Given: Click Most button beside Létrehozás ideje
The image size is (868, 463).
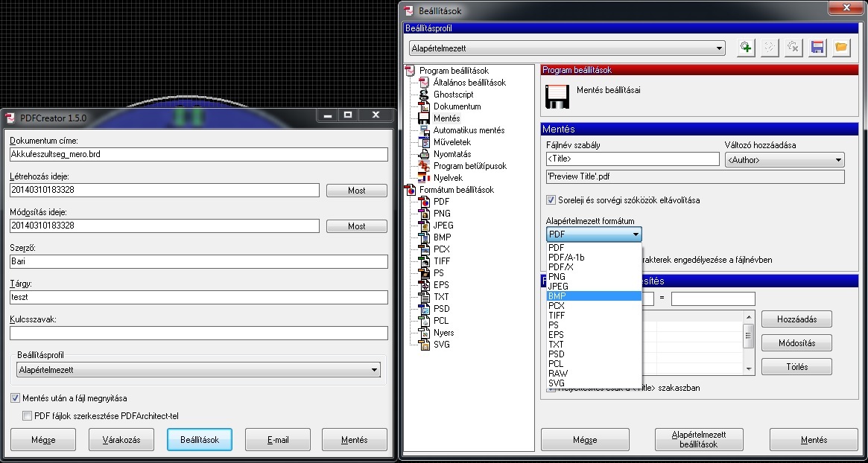Looking at the screenshot, I should click(x=356, y=191).
